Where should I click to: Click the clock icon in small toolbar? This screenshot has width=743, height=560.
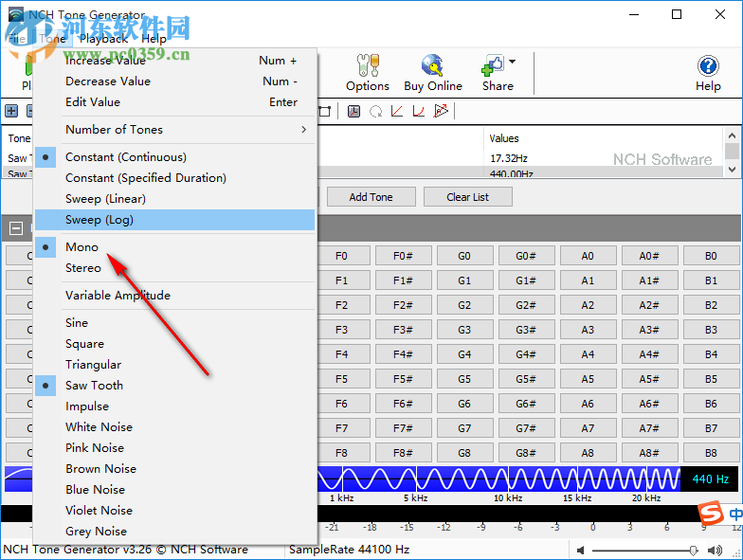point(353,112)
